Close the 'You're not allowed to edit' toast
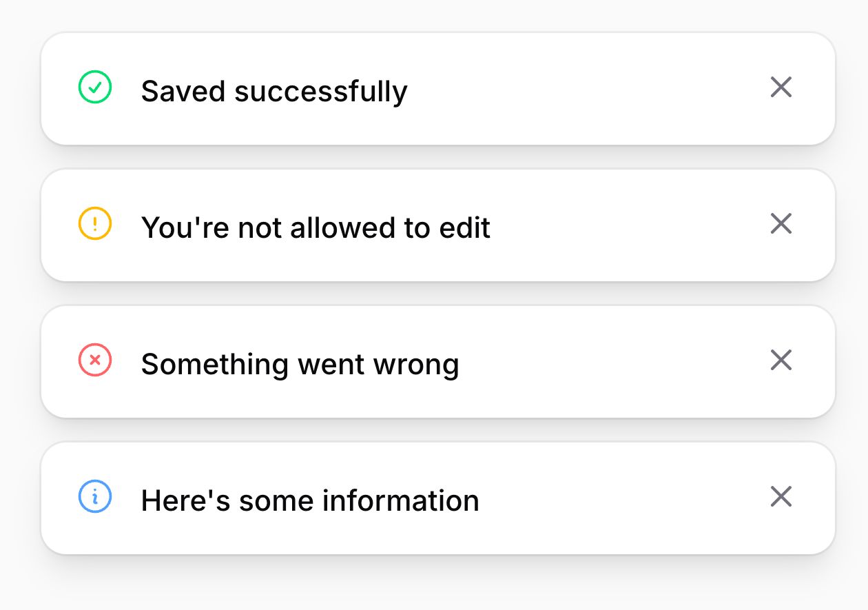 tap(781, 224)
